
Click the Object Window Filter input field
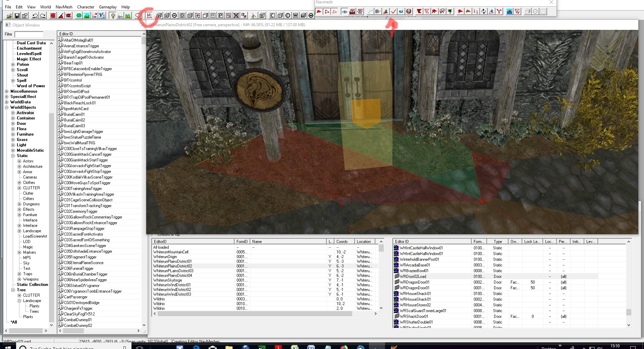click(x=29, y=34)
